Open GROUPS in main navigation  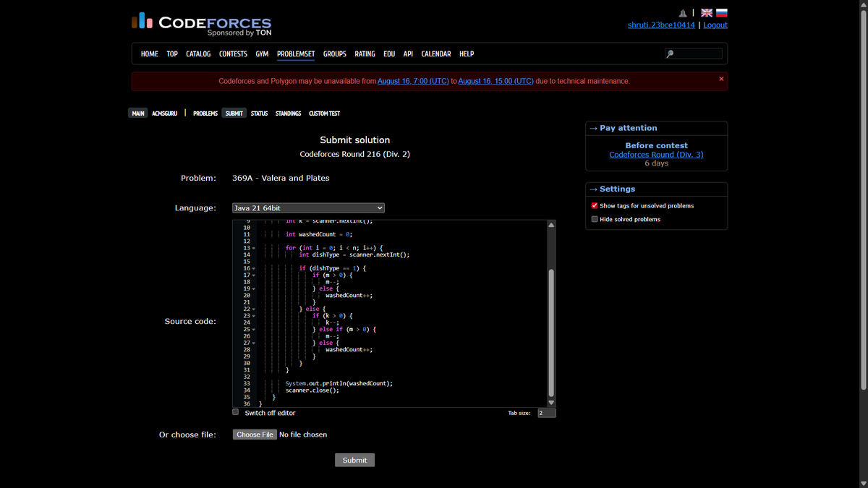[x=335, y=54]
